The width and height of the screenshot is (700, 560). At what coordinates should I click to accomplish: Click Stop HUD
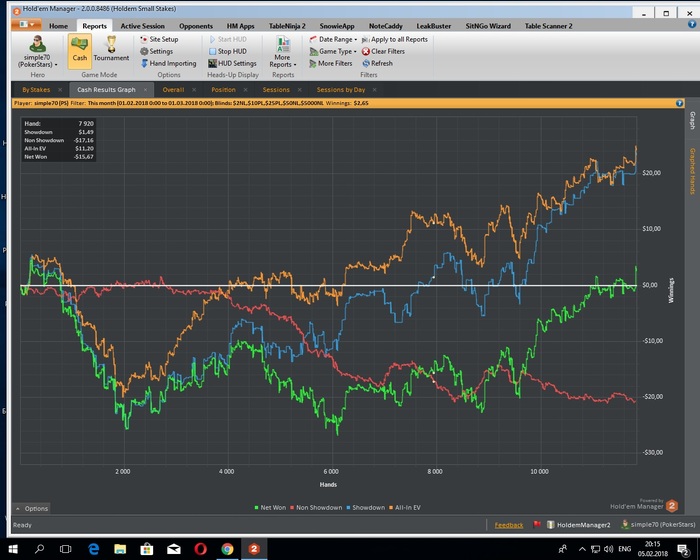coord(228,51)
